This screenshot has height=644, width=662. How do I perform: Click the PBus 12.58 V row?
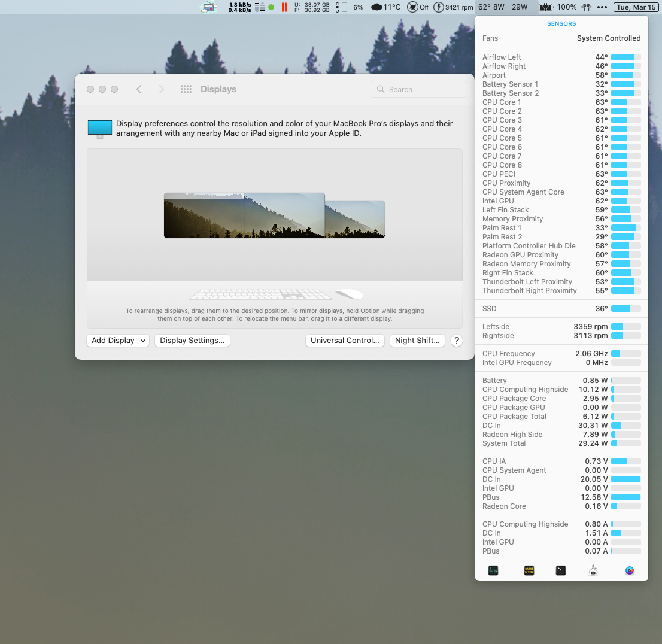[561, 497]
